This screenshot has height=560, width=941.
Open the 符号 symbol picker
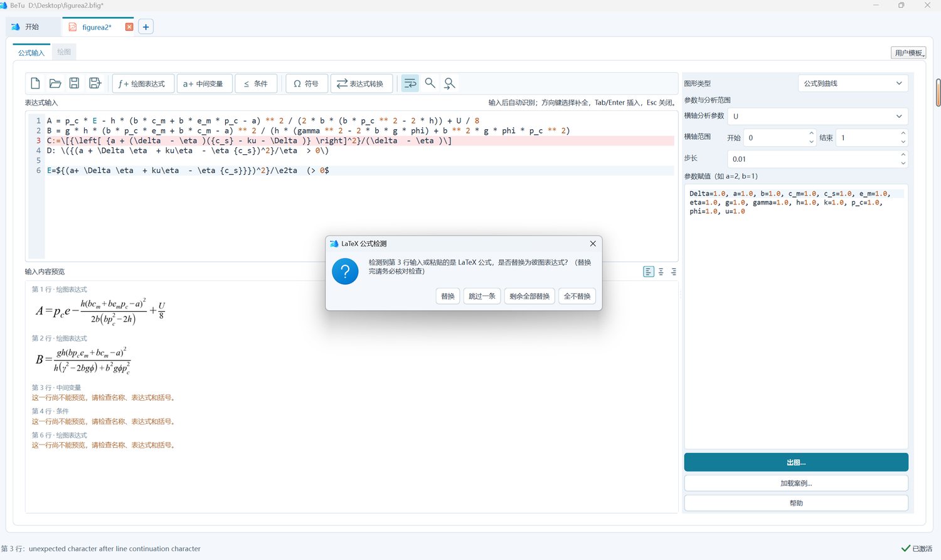pyautogui.click(x=306, y=83)
